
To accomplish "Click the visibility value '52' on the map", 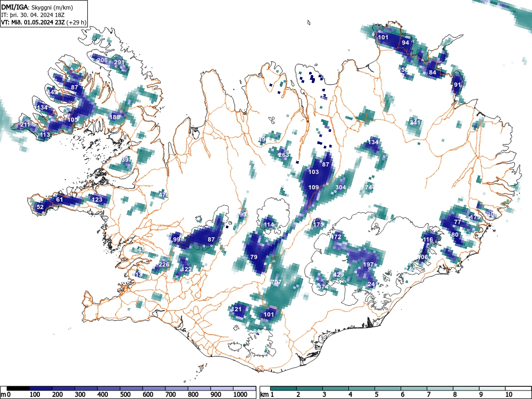I will tap(40, 207).
